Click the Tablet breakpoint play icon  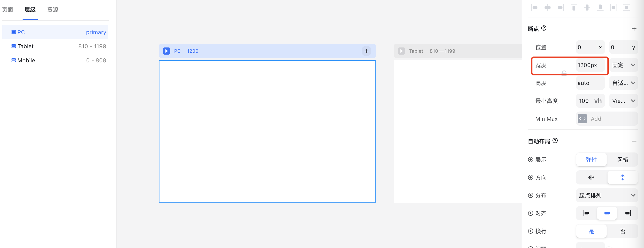401,51
